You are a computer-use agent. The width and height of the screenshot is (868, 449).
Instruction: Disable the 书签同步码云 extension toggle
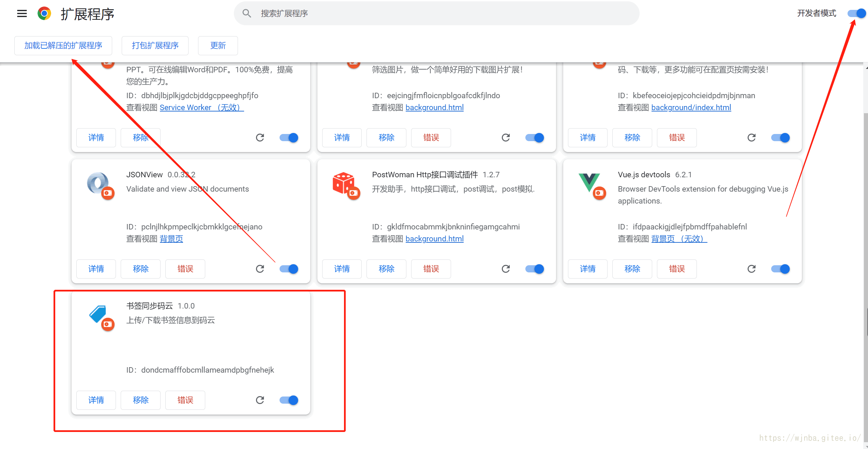[289, 400]
